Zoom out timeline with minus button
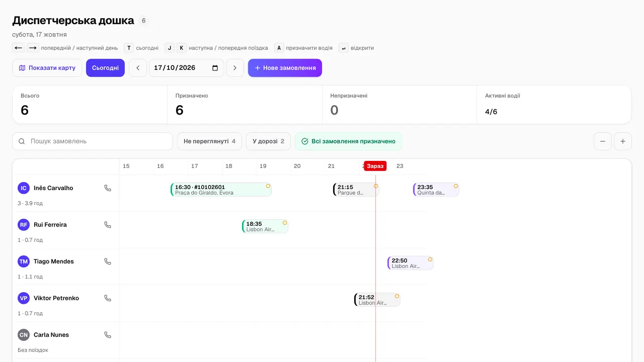The image size is (644, 362). tap(603, 141)
